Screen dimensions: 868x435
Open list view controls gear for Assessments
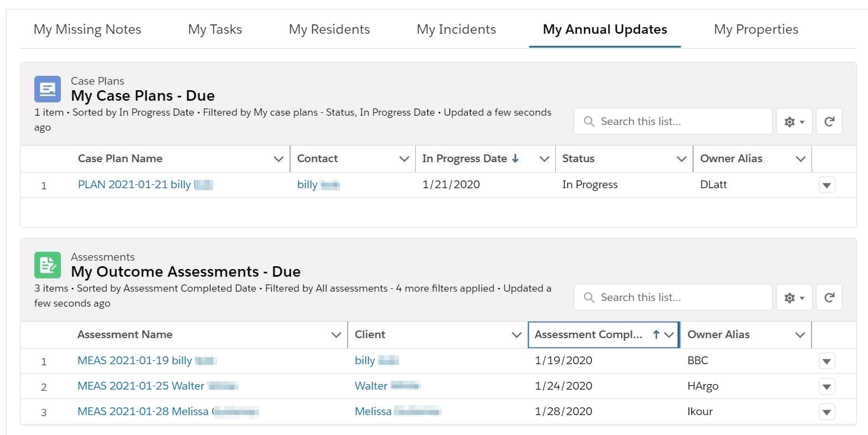coord(794,298)
